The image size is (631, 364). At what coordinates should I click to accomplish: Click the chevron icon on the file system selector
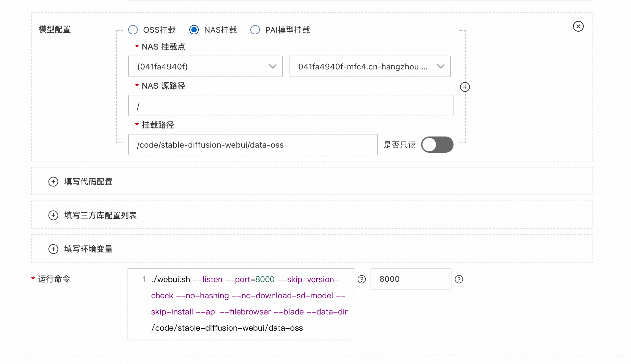point(441,66)
